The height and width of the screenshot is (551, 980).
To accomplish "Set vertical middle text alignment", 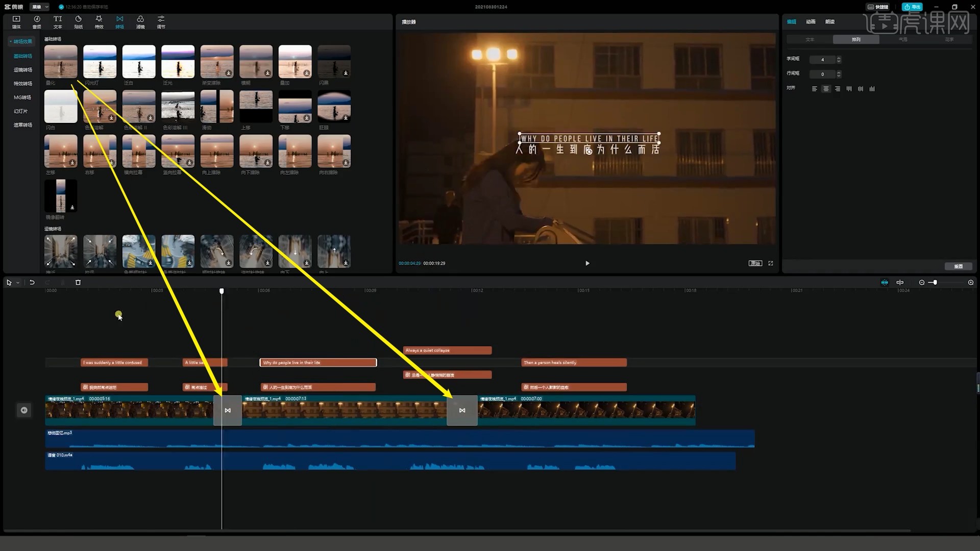I will 861,89.
